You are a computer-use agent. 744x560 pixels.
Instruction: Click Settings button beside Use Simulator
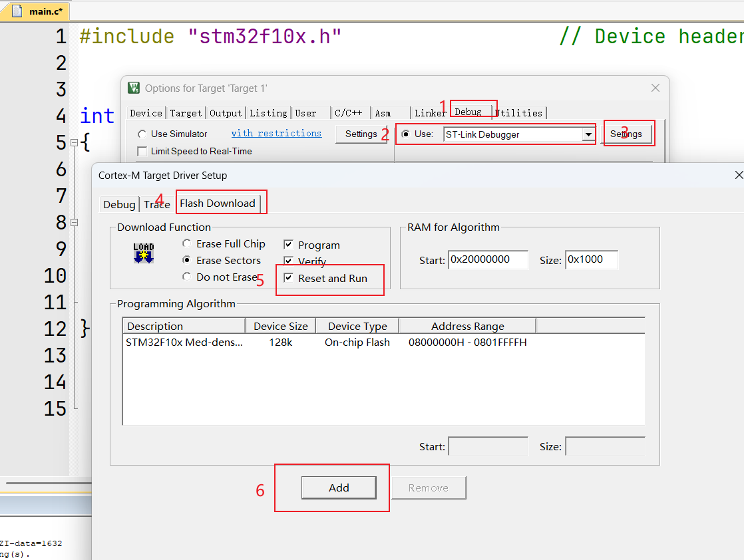pyautogui.click(x=361, y=134)
